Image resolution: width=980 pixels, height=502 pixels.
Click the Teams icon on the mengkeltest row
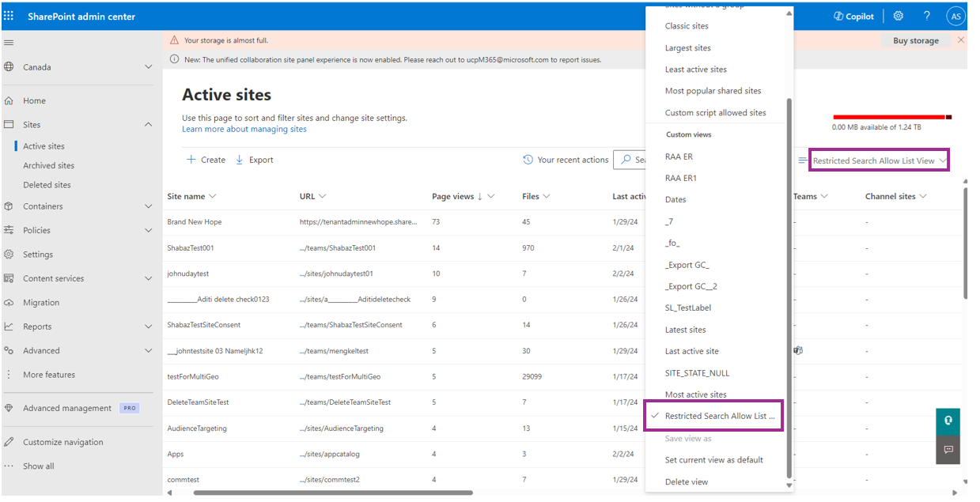797,350
